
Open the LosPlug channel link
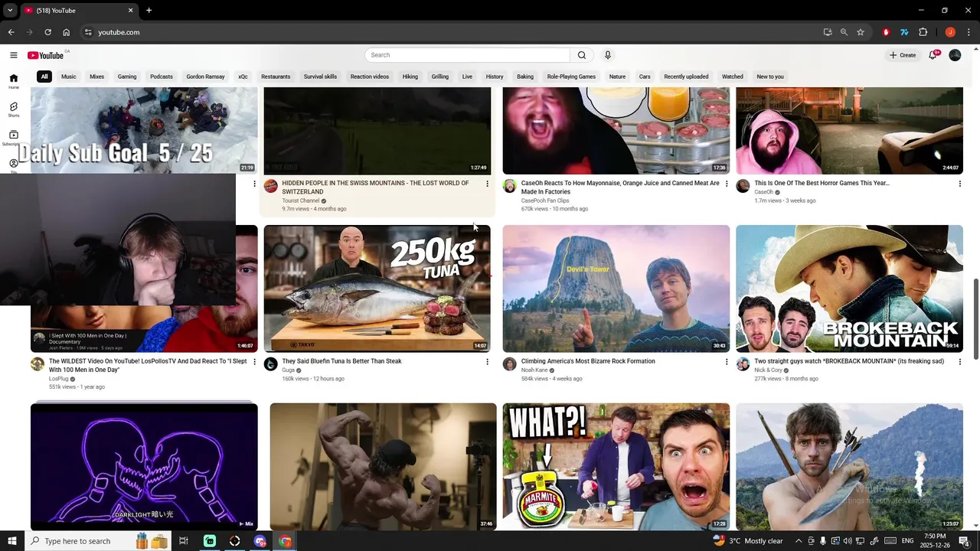(59, 379)
